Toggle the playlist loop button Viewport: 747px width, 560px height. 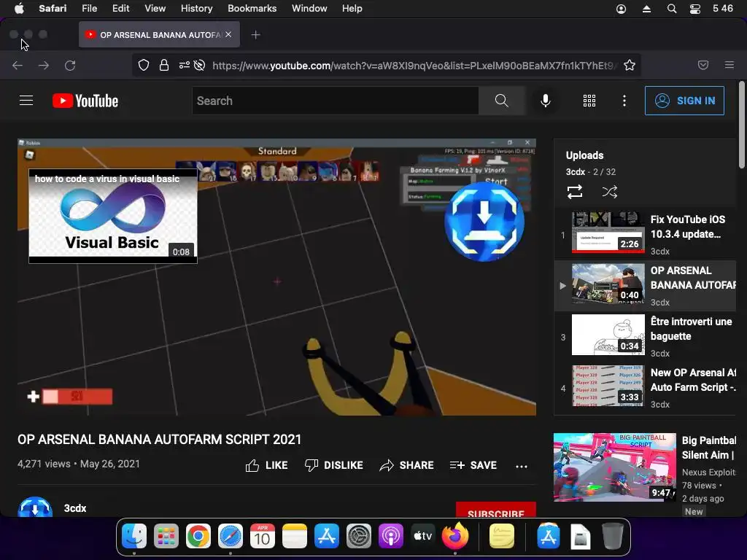[x=575, y=192]
